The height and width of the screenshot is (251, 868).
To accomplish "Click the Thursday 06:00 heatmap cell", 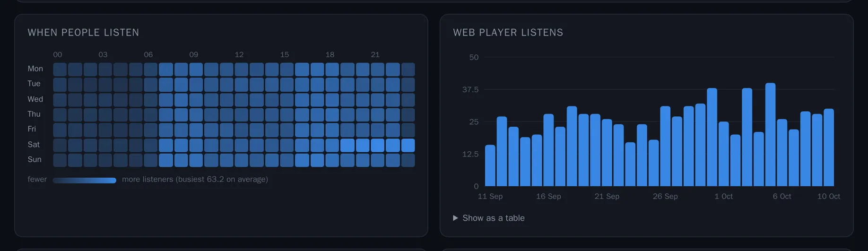I will point(150,115).
